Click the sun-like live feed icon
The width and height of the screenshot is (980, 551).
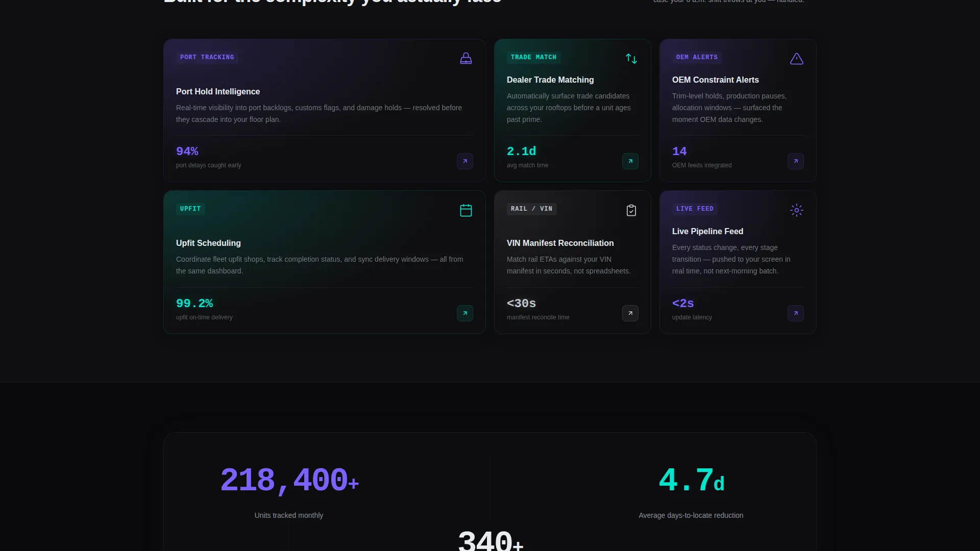[796, 210]
